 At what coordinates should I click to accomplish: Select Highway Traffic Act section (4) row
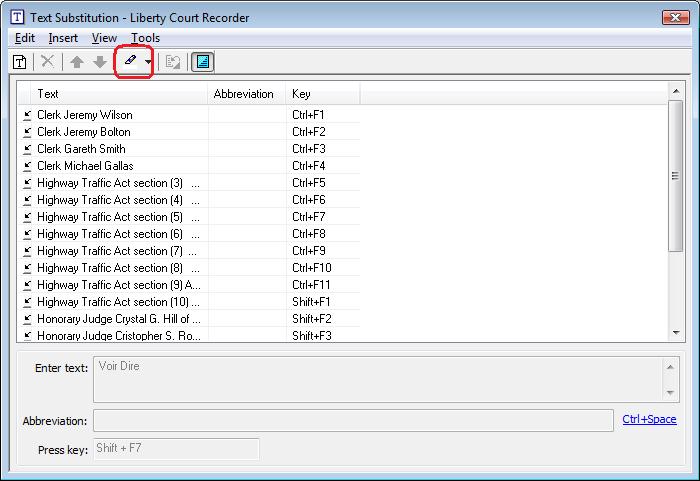[189, 200]
